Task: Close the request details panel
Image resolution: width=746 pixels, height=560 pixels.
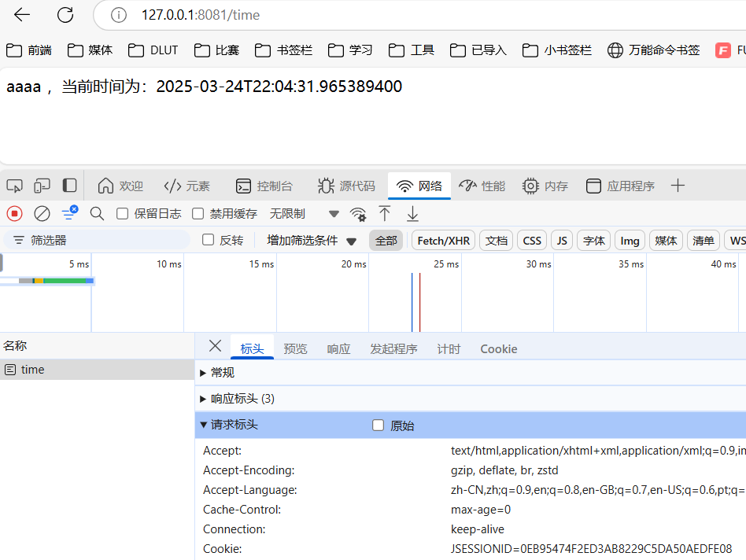Action: point(215,346)
